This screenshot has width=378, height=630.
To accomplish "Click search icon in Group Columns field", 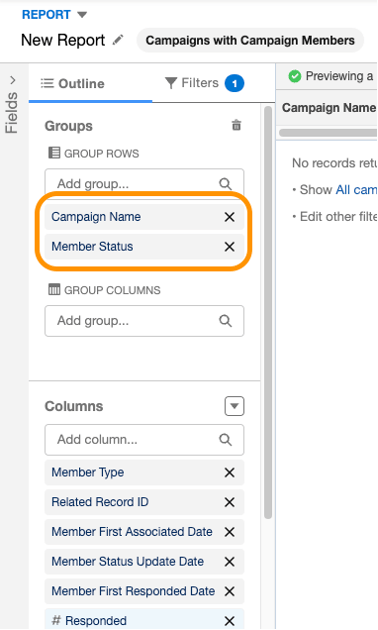I will click(225, 321).
